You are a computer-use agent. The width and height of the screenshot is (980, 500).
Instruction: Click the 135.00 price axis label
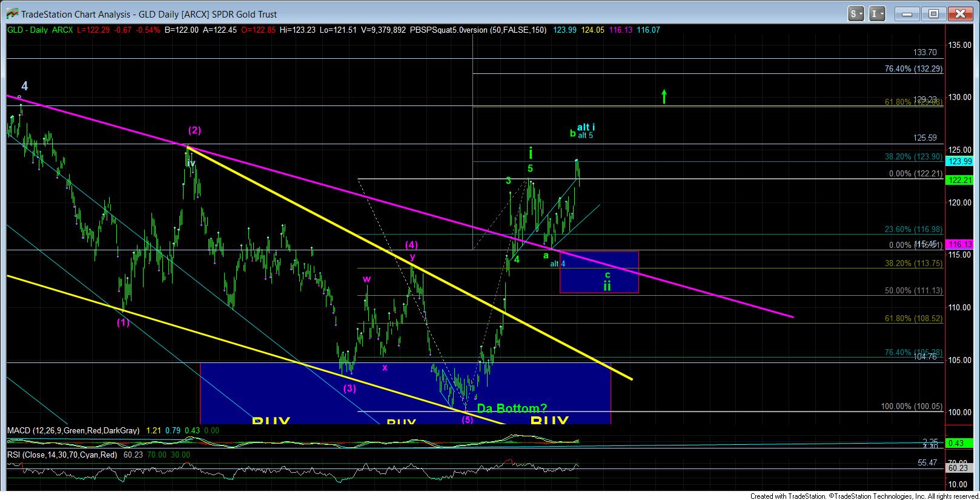coord(961,45)
